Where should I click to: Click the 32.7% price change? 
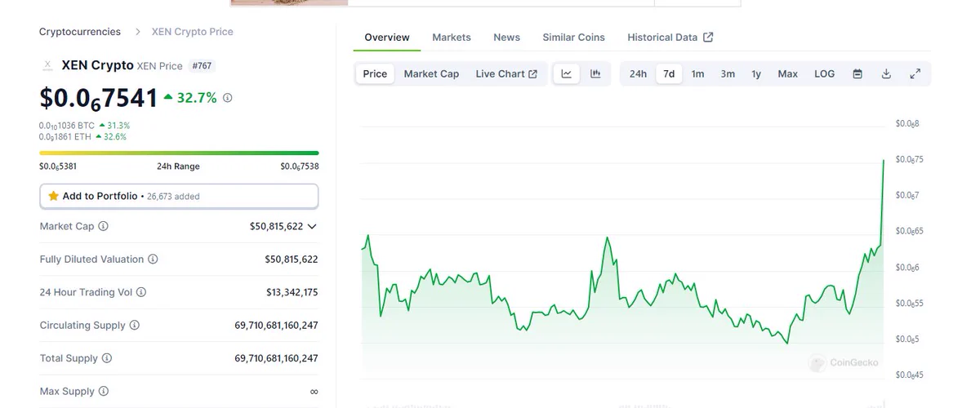[190, 98]
